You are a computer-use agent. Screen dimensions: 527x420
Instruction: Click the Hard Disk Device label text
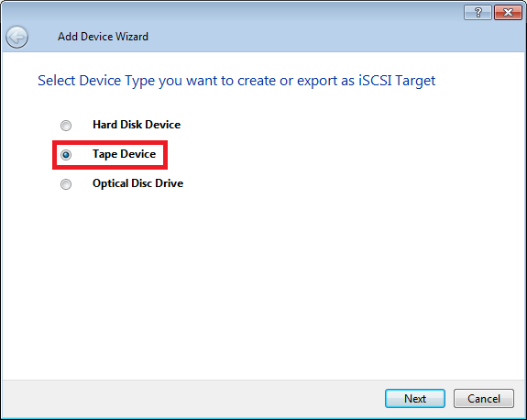(x=137, y=125)
